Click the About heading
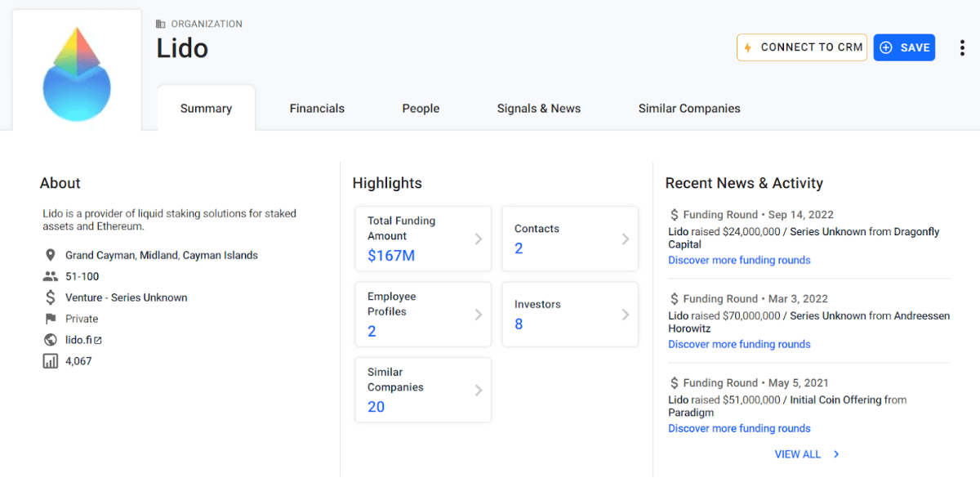This screenshot has height=478, width=980. coord(60,183)
